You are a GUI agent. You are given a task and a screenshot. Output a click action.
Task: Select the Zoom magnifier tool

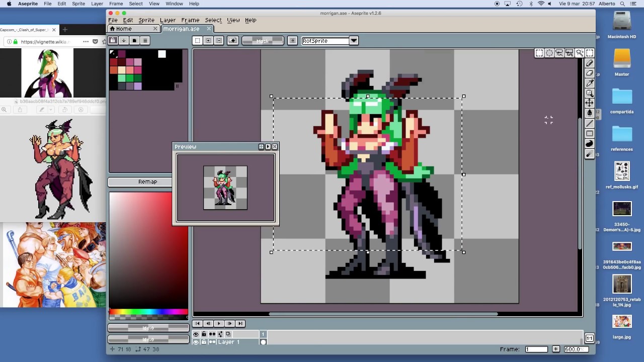589,94
